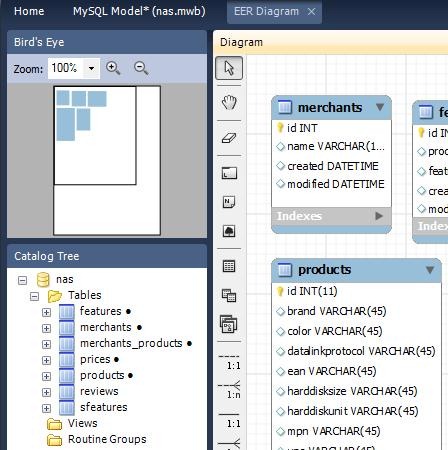This screenshot has width=448, height=450.
Task: Select the 1:1 non-identifying relationship tool
Action: (x=229, y=362)
